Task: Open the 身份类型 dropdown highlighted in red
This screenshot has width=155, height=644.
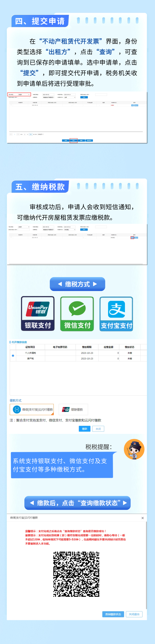Action: point(24,94)
